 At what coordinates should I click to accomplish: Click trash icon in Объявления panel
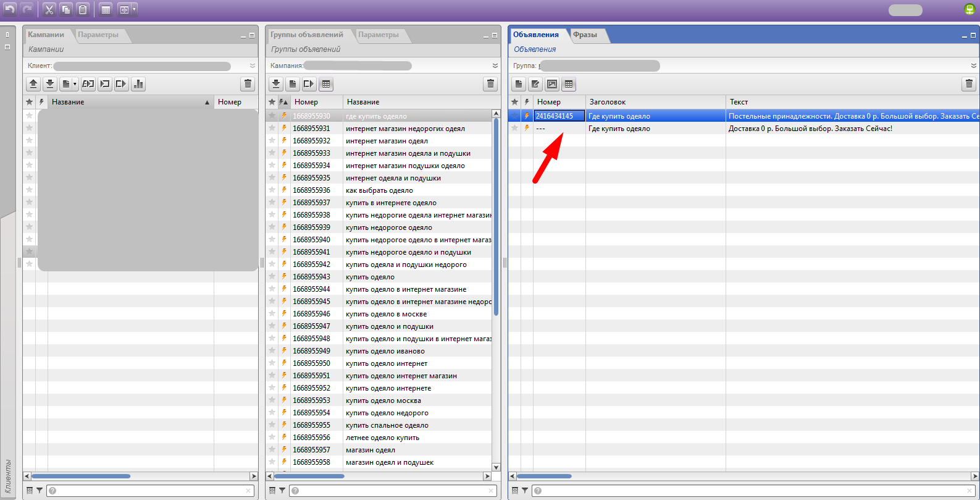click(969, 84)
